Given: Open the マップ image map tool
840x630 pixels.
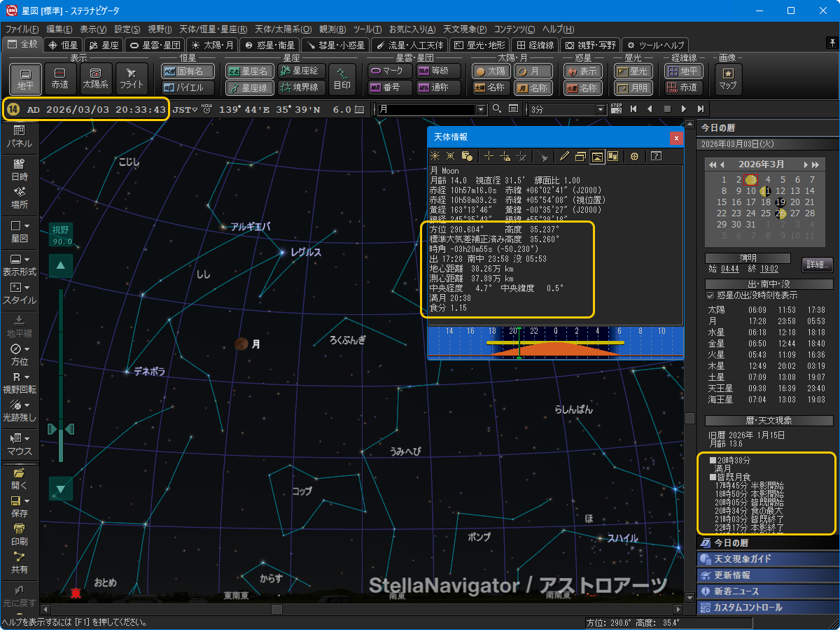Looking at the screenshot, I should (728, 77).
